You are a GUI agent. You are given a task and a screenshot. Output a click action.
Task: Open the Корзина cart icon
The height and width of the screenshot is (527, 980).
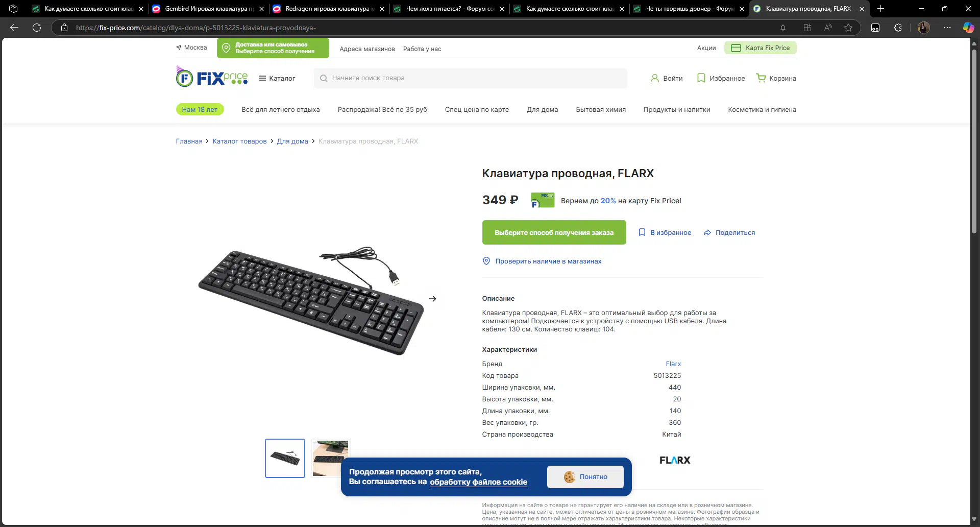coord(761,78)
